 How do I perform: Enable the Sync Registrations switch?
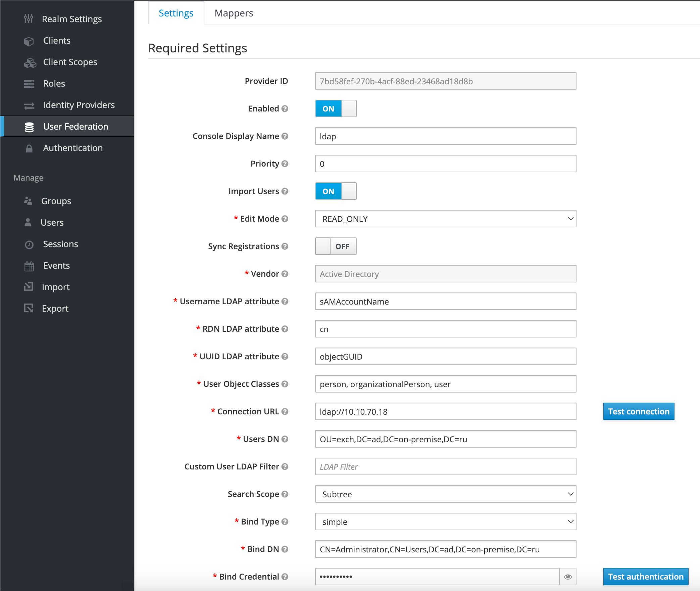[336, 246]
